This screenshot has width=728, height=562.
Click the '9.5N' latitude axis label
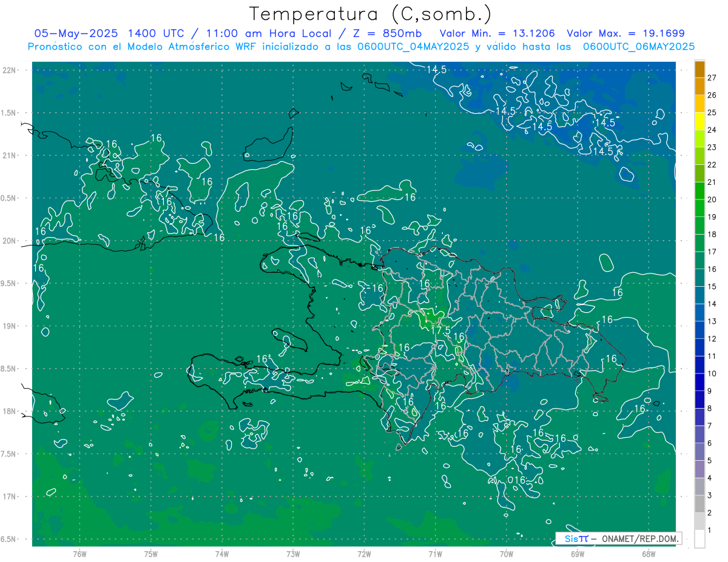point(9,284)
